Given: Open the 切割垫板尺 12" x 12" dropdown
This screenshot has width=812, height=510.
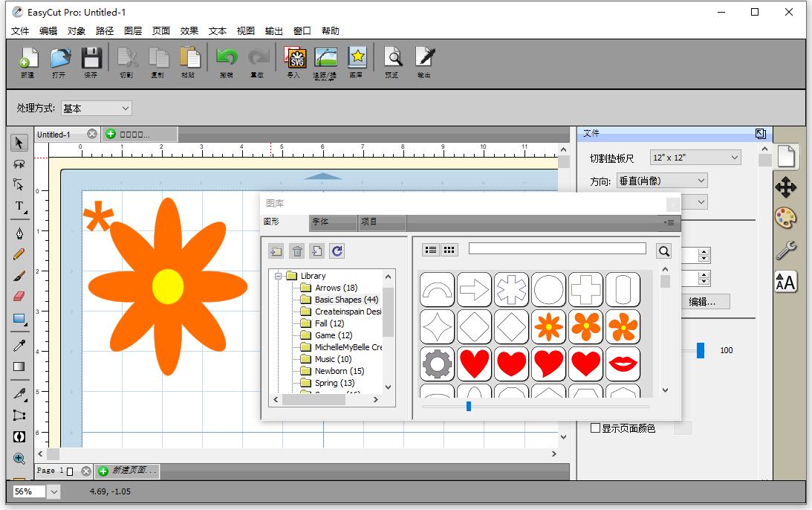Looking at the screenshot, I should click(x=695, y=158).
